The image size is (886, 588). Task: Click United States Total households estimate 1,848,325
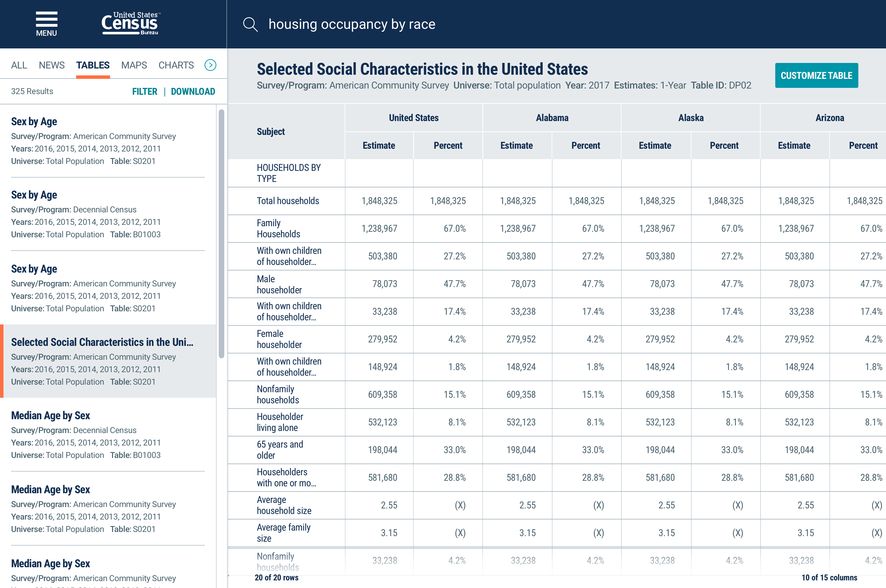coord(379,201)
